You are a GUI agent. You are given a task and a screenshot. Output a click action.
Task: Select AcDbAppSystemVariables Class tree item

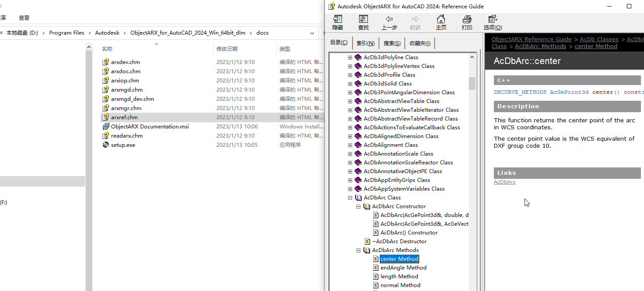coord(404,189)
